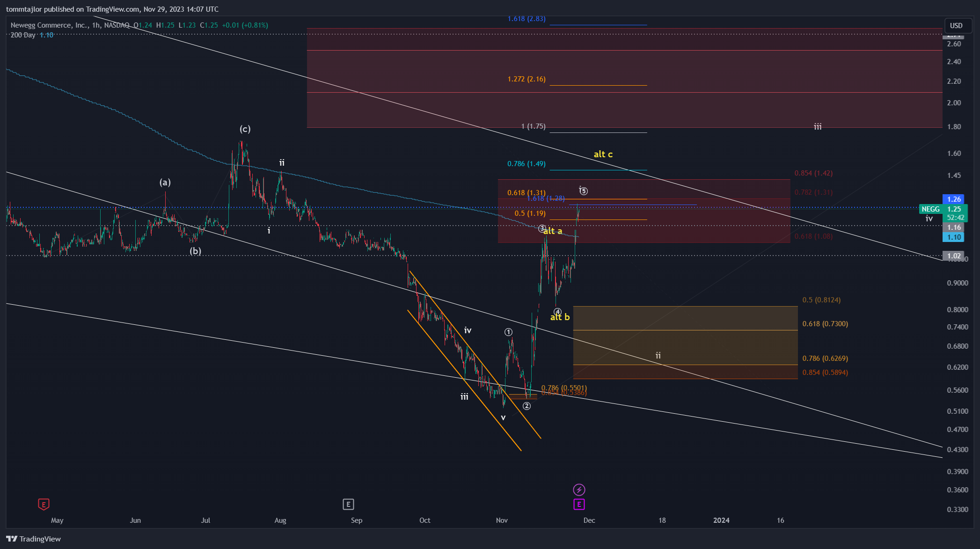
Task: Click the 'v' wave label at the channel low
Action: [x=503, y=417]
